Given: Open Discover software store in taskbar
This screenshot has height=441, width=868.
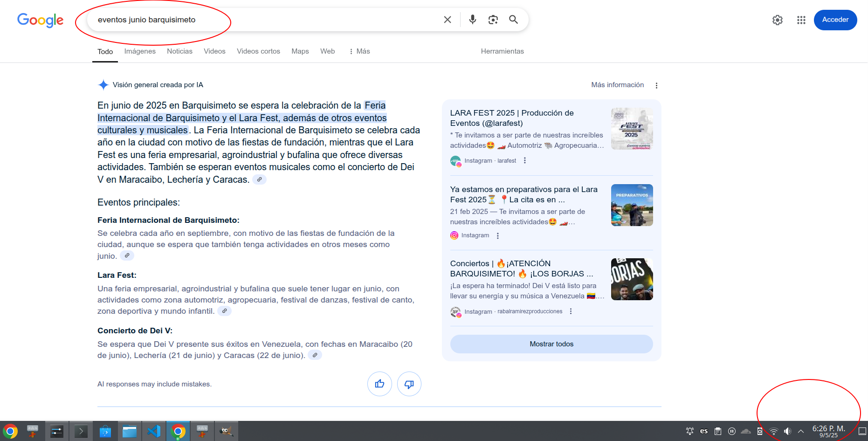Looking at the screenshot, I should [105, 431].
